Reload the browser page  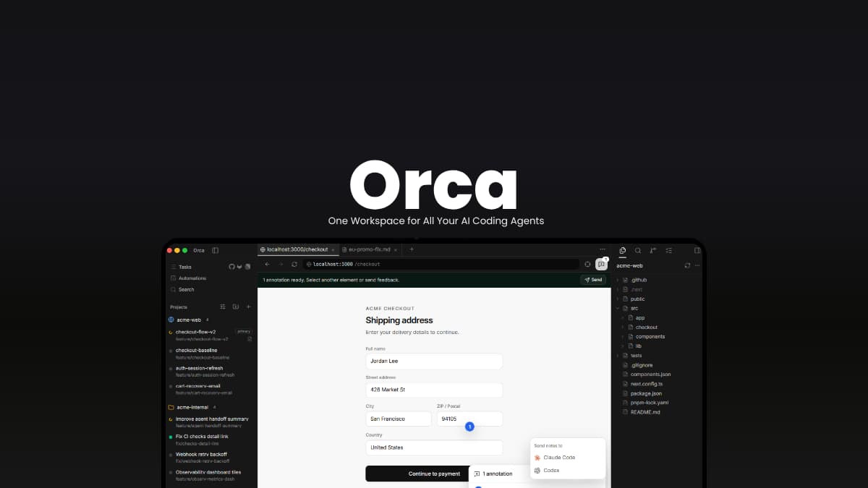(x=294, y=265)
